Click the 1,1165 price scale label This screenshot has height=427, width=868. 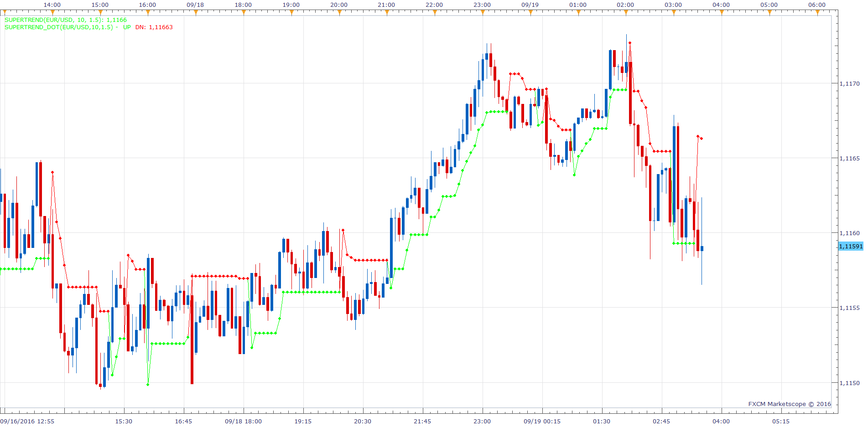[849, 159]
